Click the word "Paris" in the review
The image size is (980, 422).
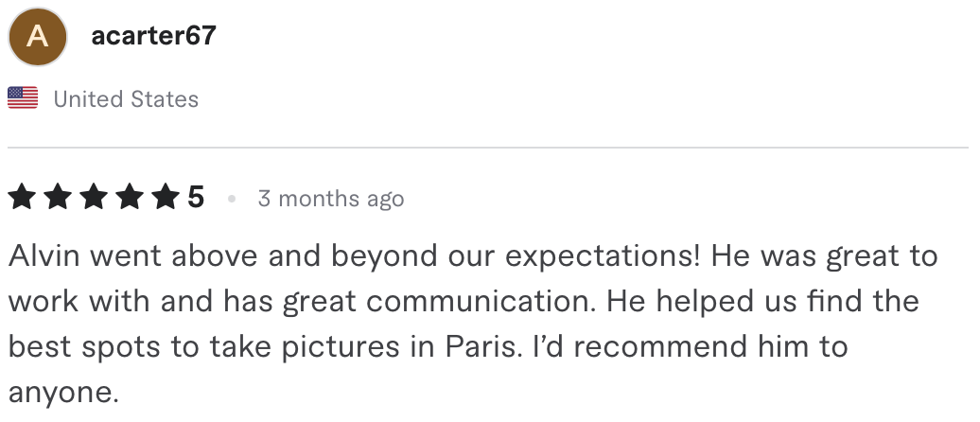[x=483, y=346]
